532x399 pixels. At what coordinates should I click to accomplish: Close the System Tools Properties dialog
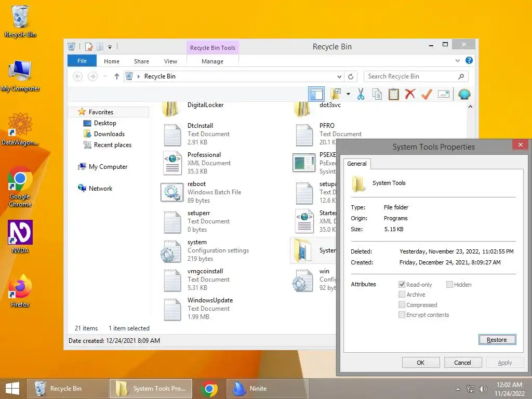(520, 145)
